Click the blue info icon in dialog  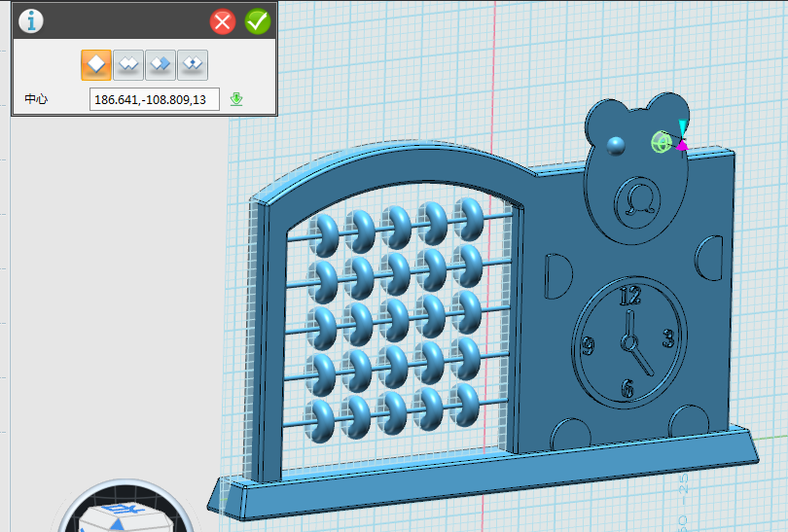coord(32,21)
